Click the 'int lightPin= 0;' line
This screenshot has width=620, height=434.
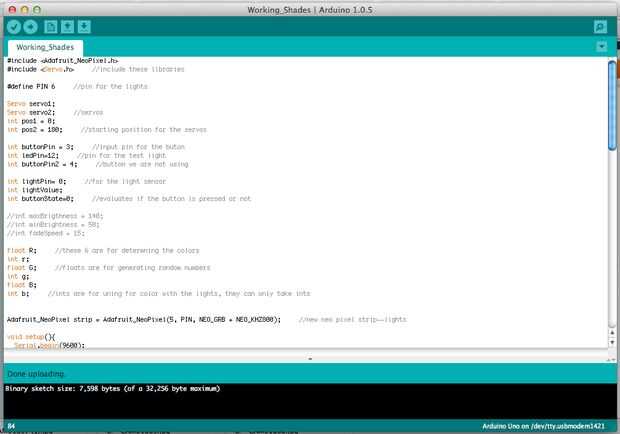(x=37, y=181)
